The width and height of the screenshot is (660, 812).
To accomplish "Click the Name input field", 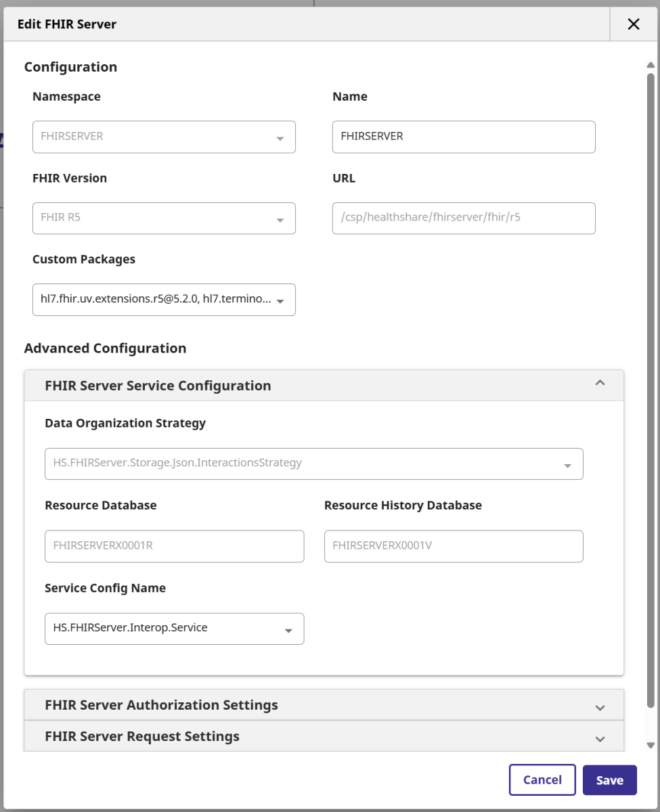I will [x=463, y=137].
